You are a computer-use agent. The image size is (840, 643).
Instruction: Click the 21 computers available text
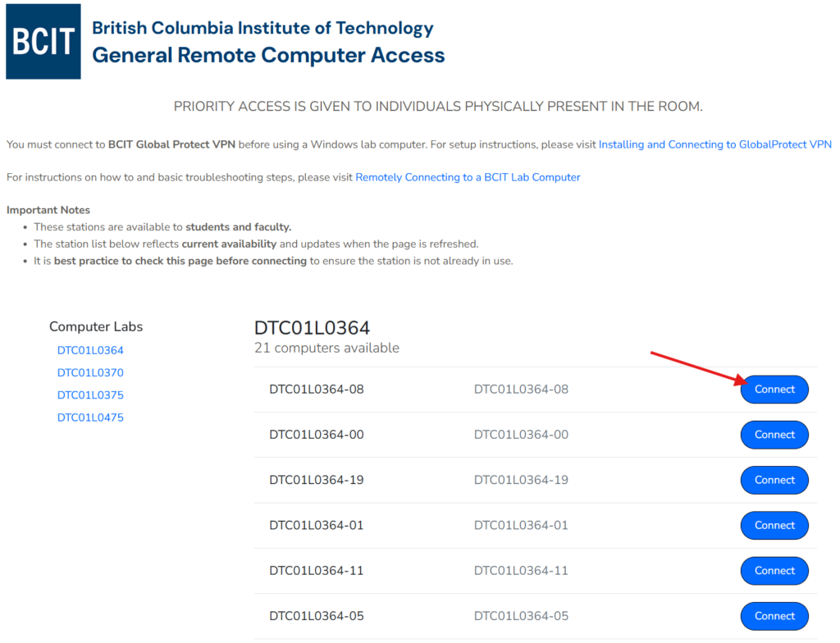326,348
